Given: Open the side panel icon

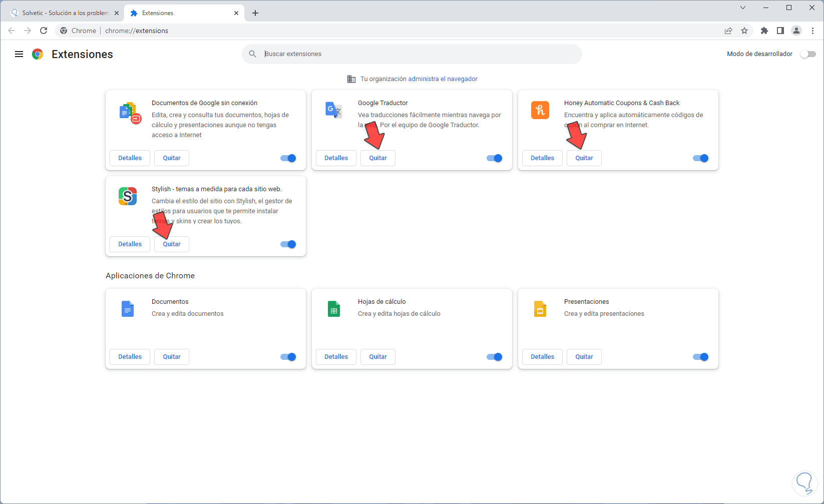Looking at the screenshot, I should click(780, 31).
